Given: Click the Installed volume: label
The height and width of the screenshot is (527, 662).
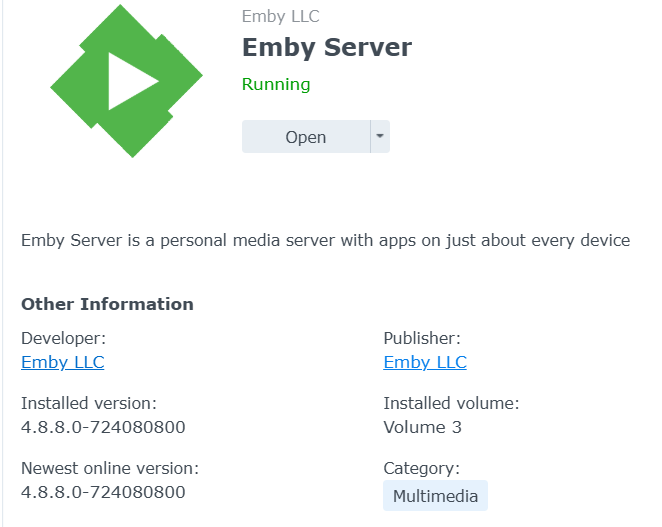Looking at the screenshot, I should click(451, 403).
